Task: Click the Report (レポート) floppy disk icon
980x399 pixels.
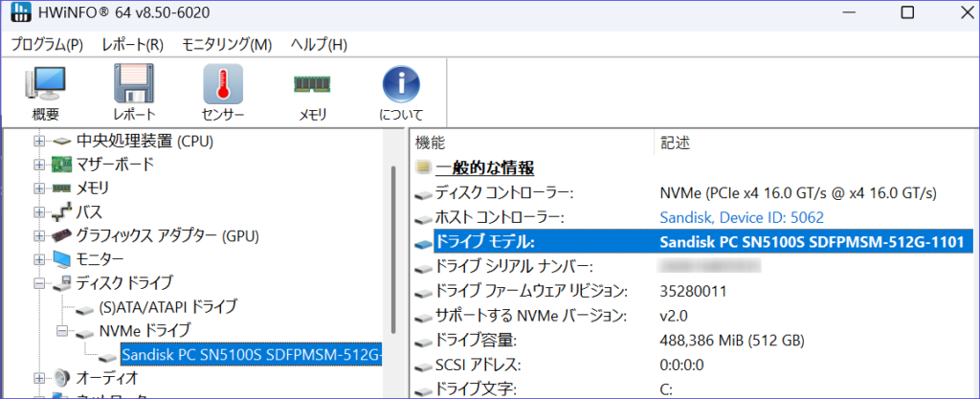Action: point(134,83)
